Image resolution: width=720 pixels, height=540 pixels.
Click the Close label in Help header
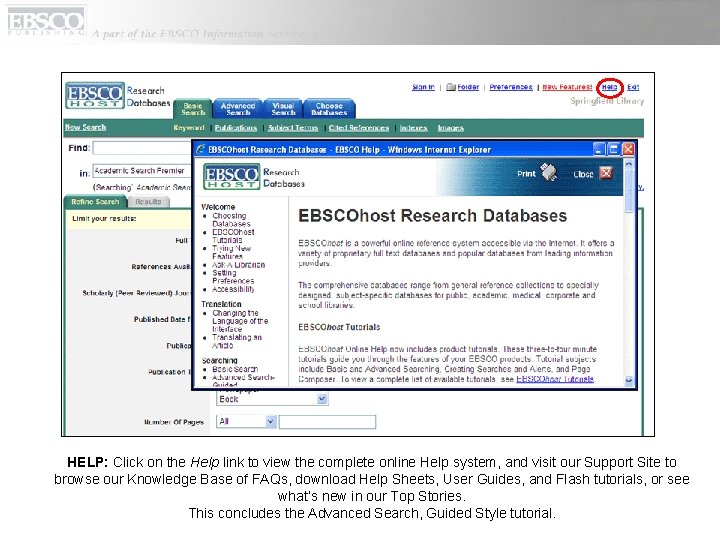(583, 174)
